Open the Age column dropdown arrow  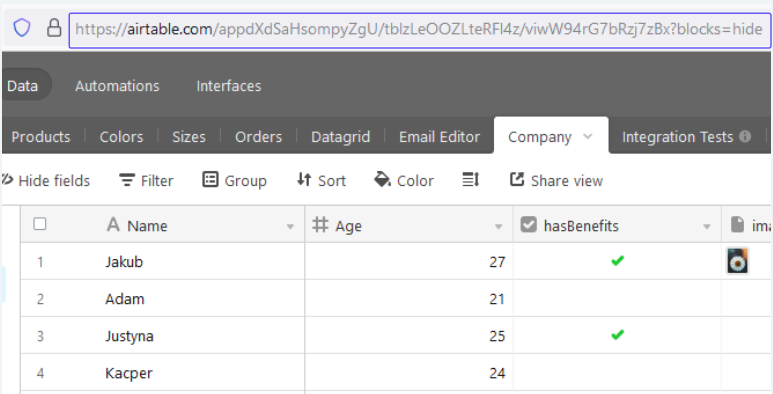(498, 227)
